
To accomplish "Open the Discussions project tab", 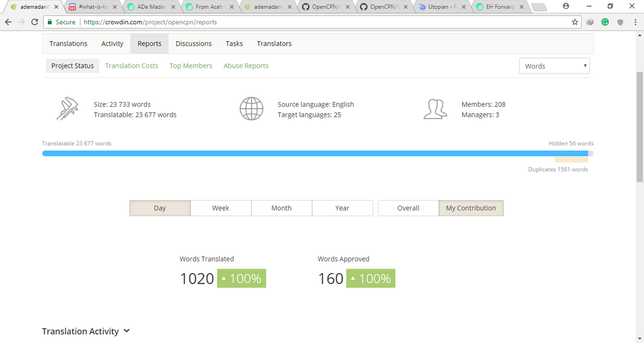I will [194, 44].
